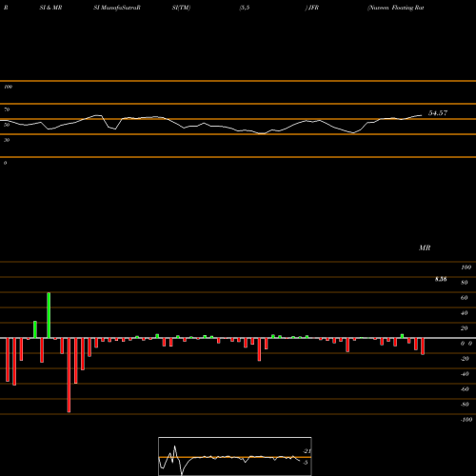Click the MR scale label 60
Viewport: 476px width, 476px height.
464,298
